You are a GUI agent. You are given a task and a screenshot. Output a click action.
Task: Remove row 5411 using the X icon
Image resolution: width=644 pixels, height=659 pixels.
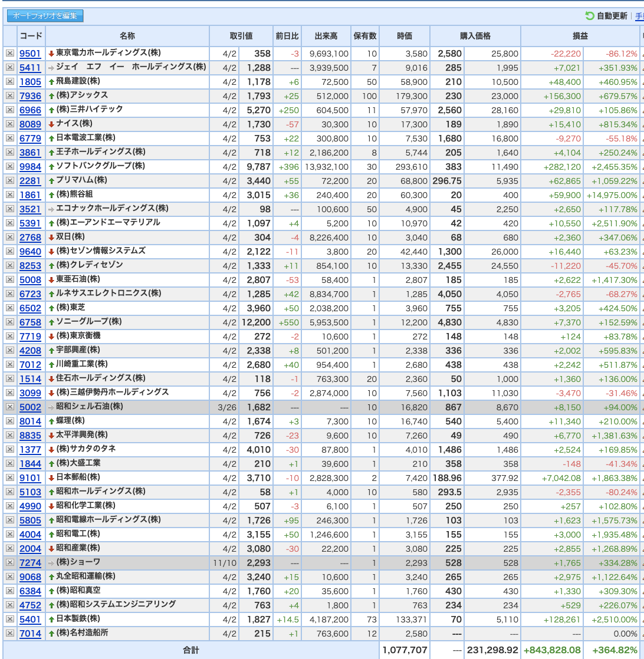pyautogui.click(x=10, y=68)
